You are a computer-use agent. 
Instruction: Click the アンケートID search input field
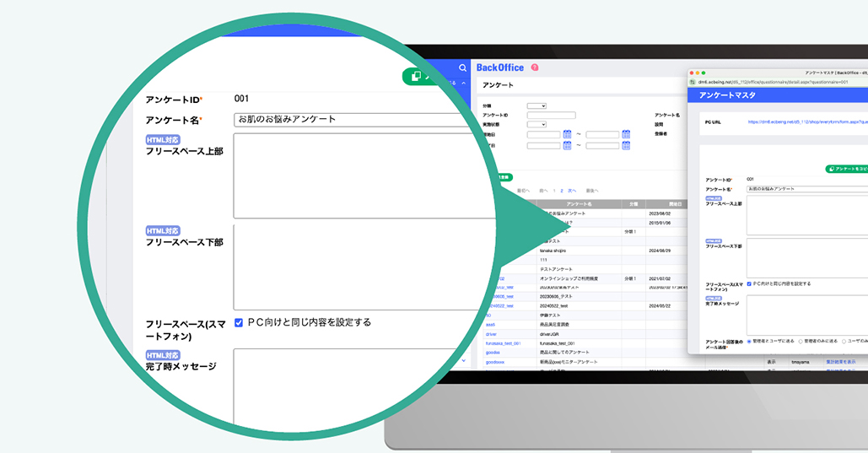point(551,115)
